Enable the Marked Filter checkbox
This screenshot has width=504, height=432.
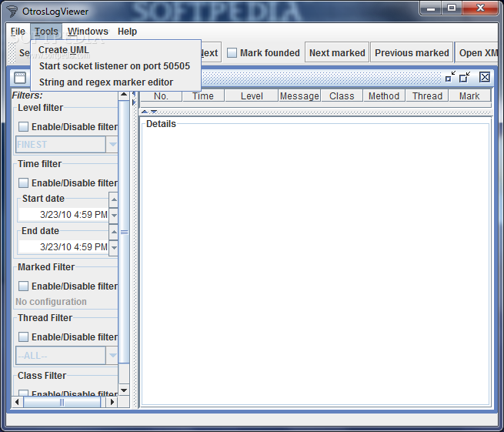(23, 286)
